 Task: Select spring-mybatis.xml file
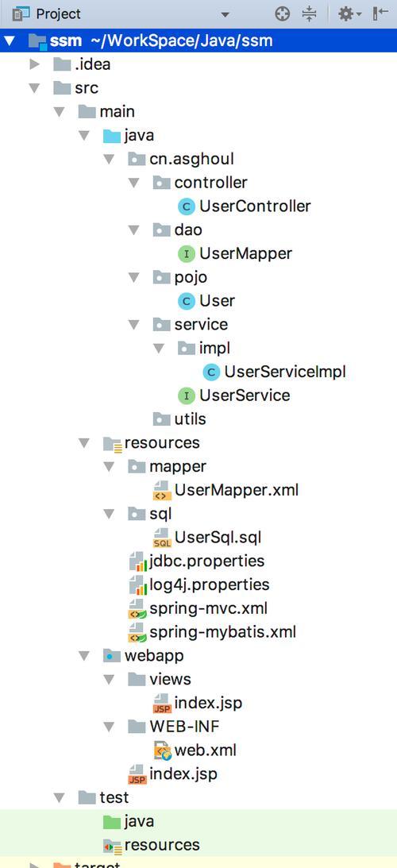point(222,632)
